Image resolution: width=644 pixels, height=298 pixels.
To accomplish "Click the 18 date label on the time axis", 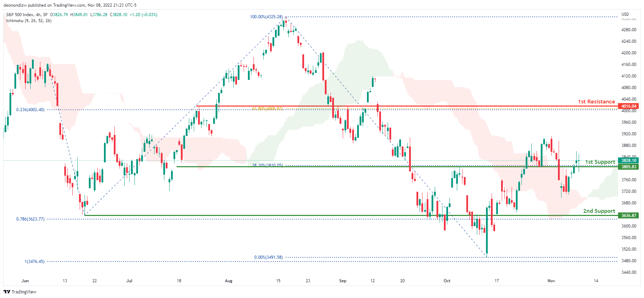I will tap(179, 281).
